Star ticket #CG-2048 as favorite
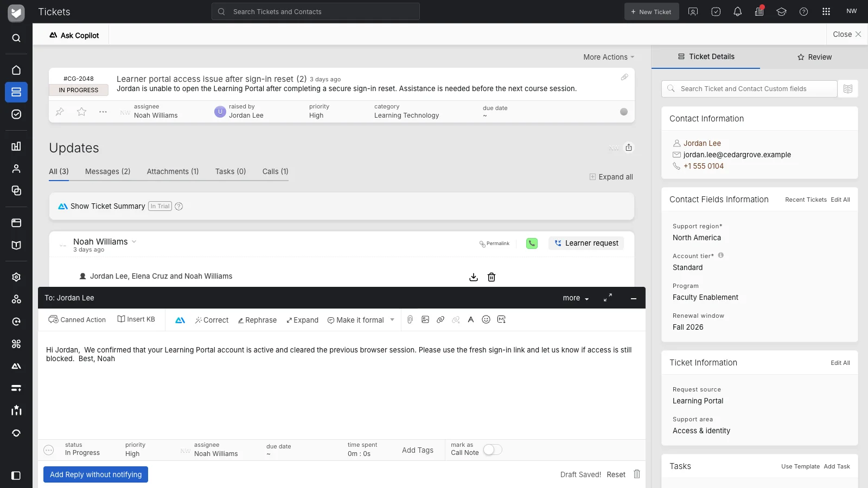 (81, 112)
